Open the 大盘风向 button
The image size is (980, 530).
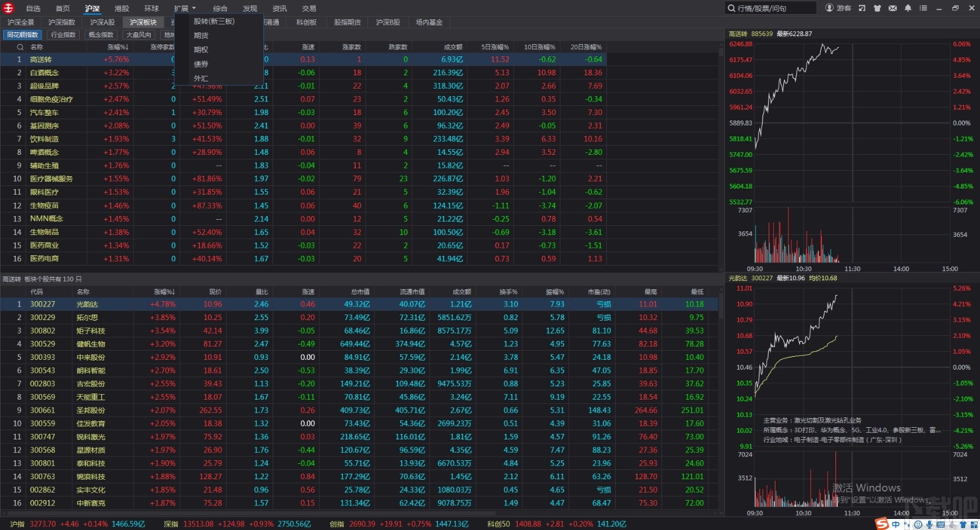point(138,35)
